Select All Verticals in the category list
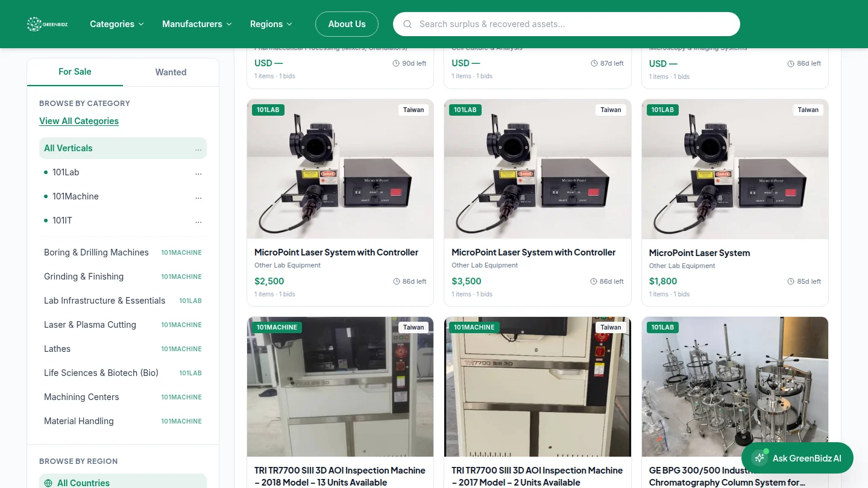Screen dimensions: 868x488 pos(123,148)
